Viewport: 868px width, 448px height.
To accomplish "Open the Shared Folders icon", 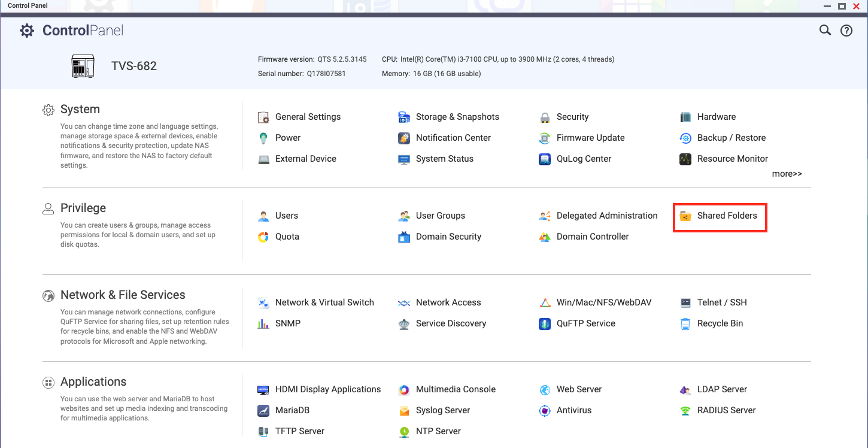I will click(x=685, y=216).
